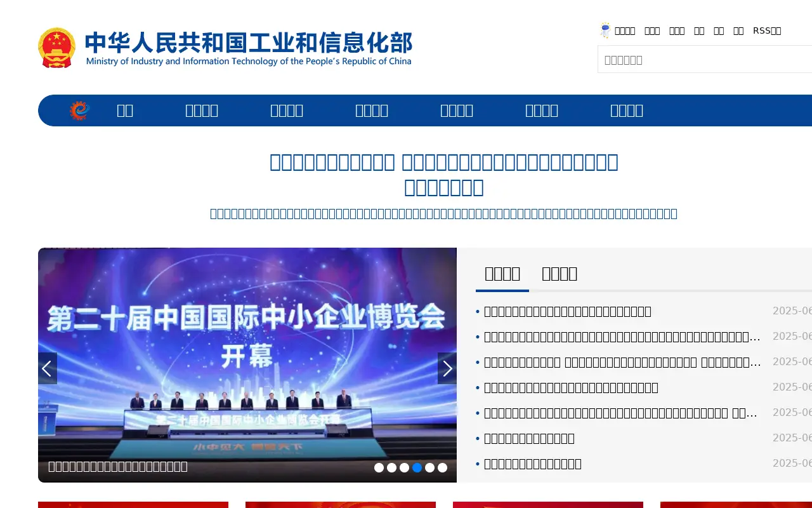Open the small blue subheadline under the main headline

click(x=444, y=213)
